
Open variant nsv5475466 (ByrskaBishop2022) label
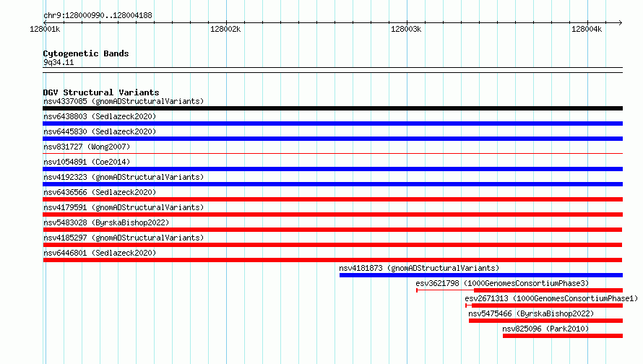[x=531, y=313]
